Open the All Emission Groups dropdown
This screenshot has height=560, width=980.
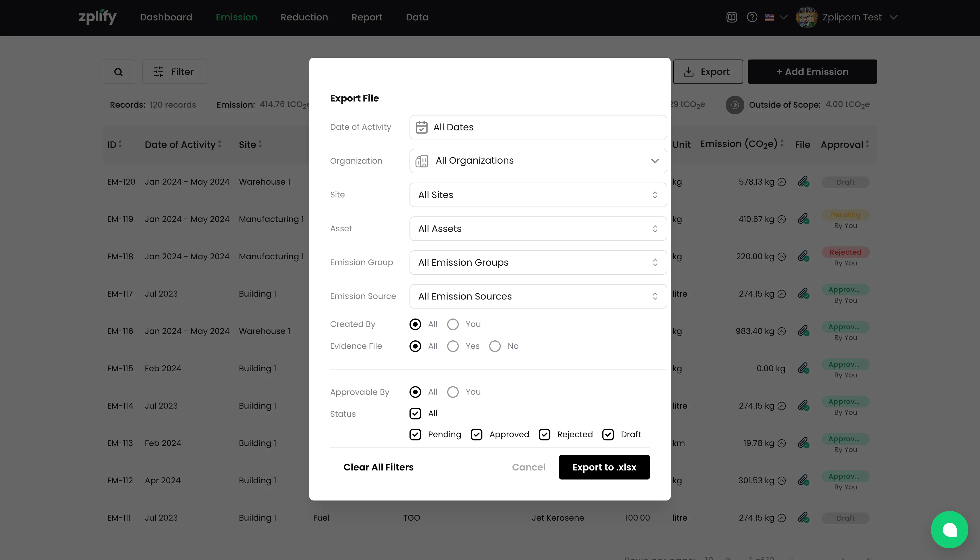tap(538, 262)
